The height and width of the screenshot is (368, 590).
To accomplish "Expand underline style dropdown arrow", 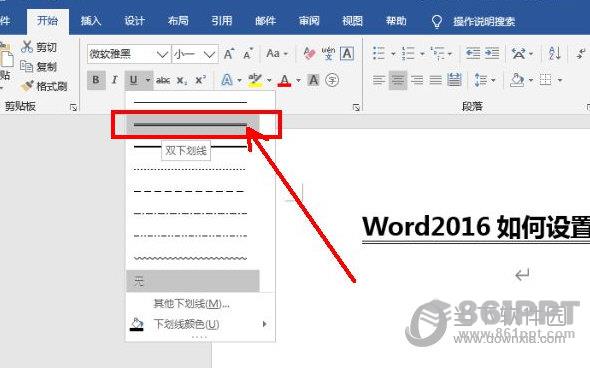I will (148, 80).
